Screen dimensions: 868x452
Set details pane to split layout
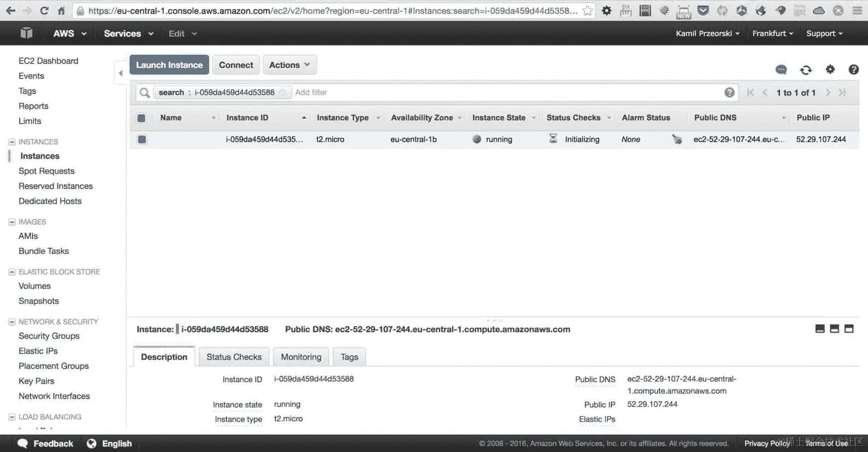[x=834, y=329]
